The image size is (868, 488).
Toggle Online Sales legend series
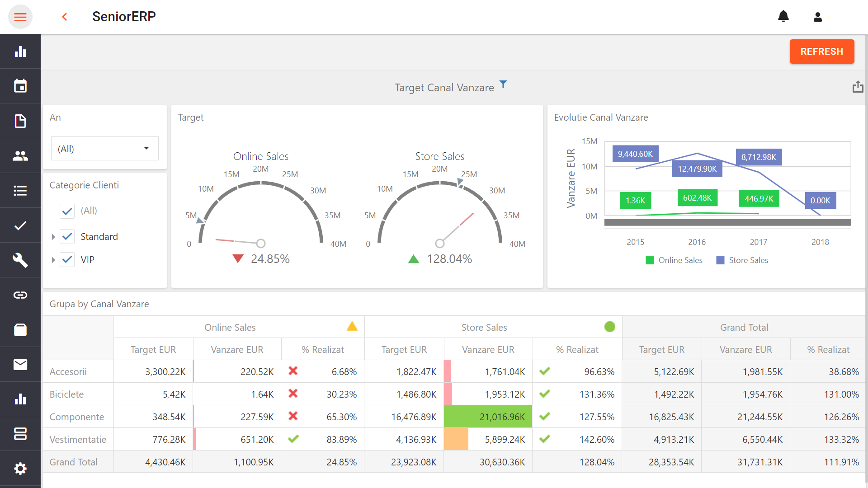click(x=674, y=260)
